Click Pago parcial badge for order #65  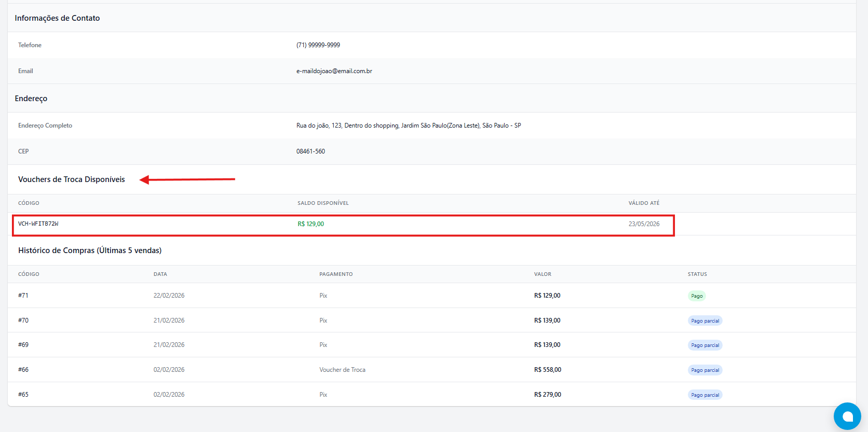pos(705,395)
